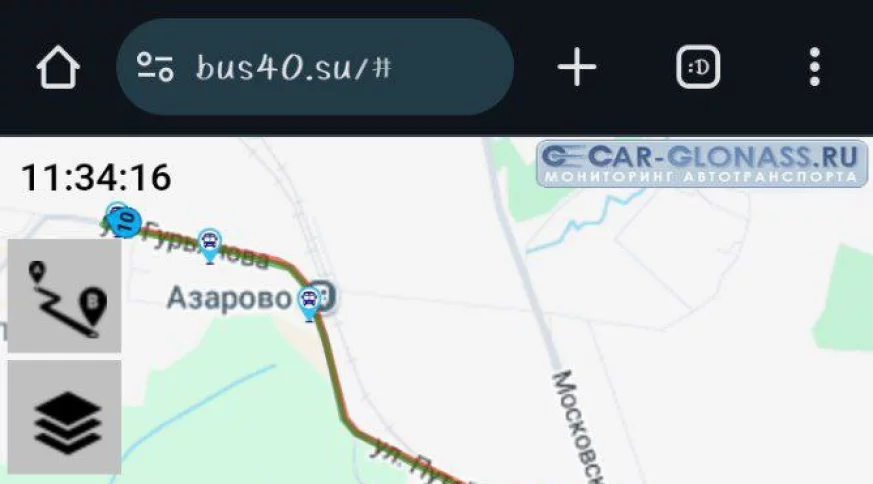The width and height of the screenshot is (873, 484).
Task: Focus the bus40.su/# address field
Action: 315,67
